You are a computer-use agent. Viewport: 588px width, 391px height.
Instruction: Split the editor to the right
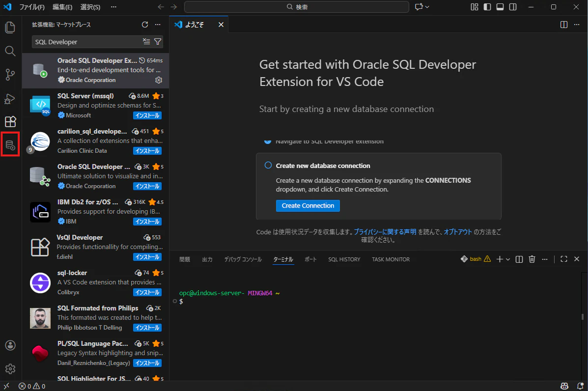[563, 25]
